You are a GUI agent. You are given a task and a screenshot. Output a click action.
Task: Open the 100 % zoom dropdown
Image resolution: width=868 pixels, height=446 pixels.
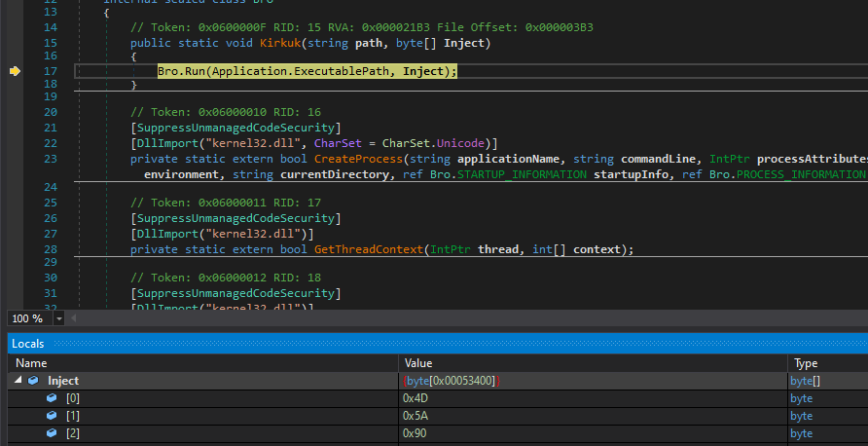click(x=59, y=318)
